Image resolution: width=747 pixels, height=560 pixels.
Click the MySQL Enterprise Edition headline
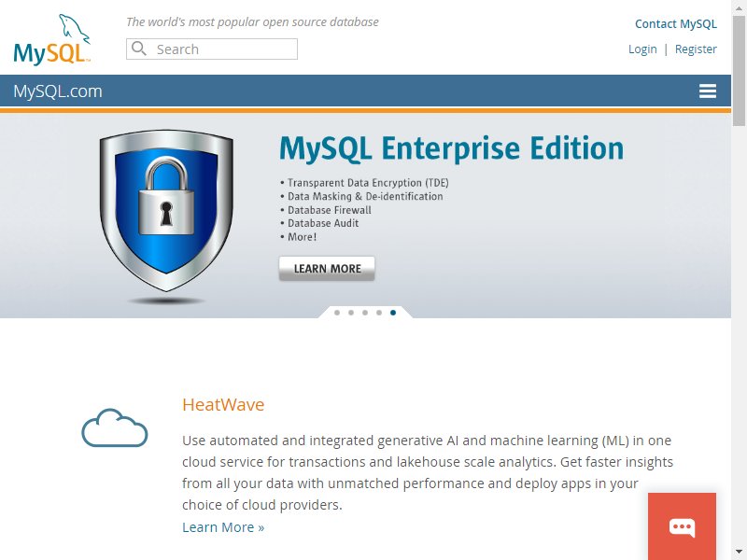click(x=451, y=148)
